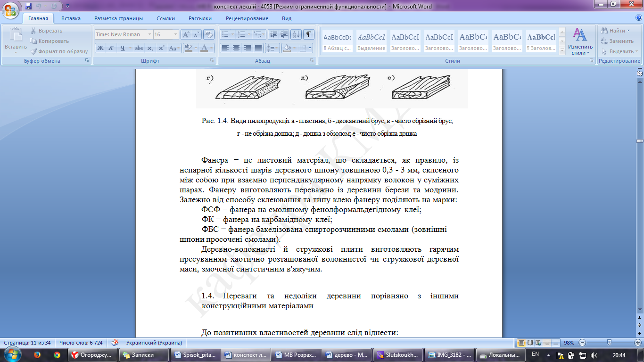Viewport: 644px width, 362px height.
Task: Justify the paragraph text
Action: tap(258, 48)
